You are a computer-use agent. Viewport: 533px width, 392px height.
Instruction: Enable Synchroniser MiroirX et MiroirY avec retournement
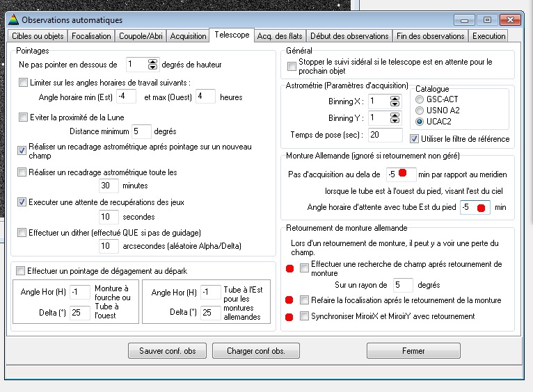click(x=304, y=316)
